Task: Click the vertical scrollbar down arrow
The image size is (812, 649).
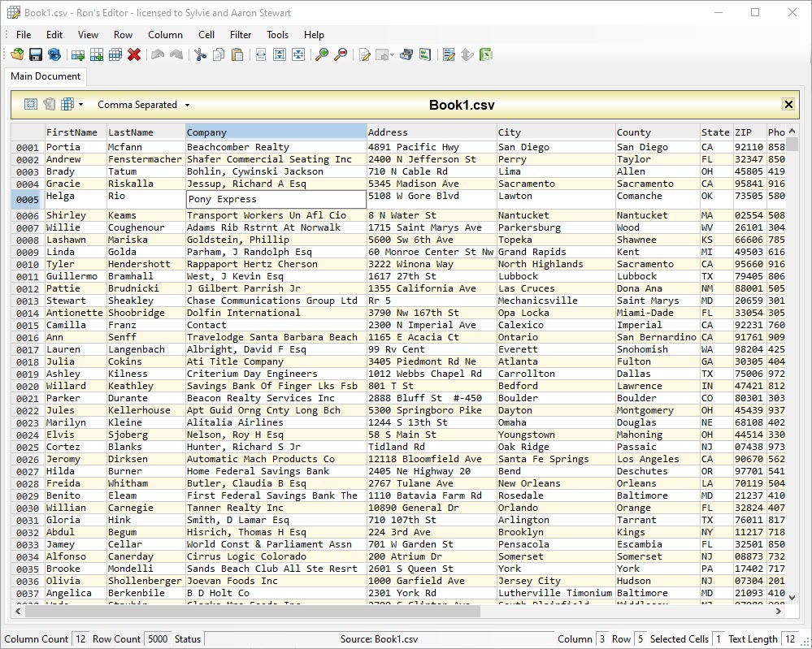Action: (792, 597)
